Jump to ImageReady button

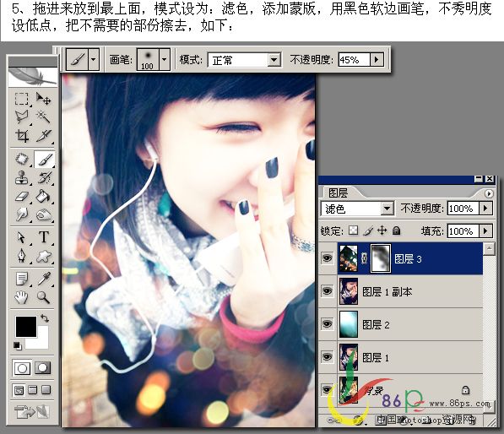click(31, 411)
